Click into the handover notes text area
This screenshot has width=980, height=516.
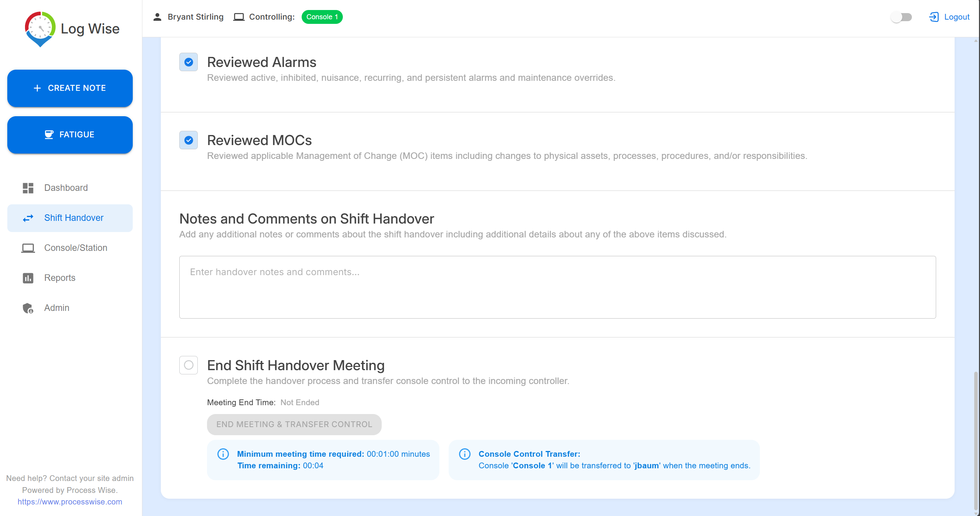click(x=557, y=287)
